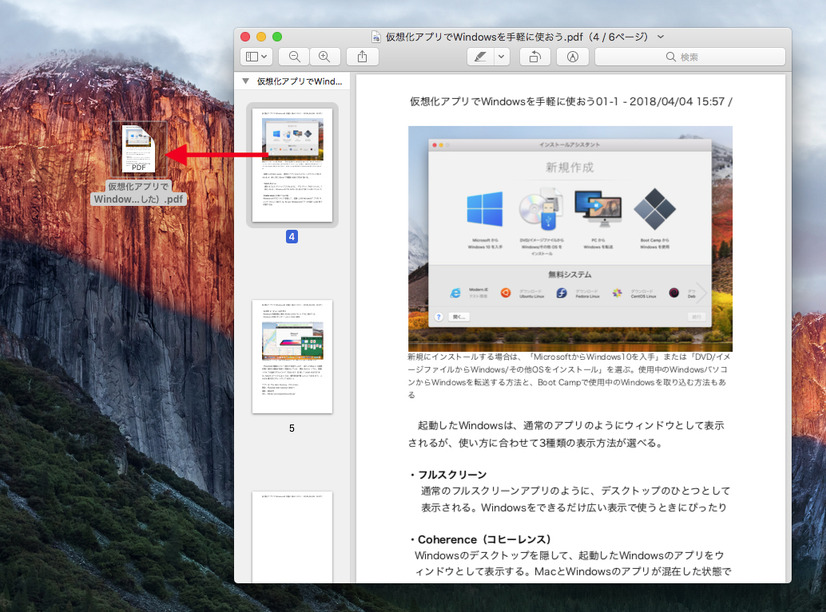Select the PDF file on the desktop
826x612 pixels.
pos(139,150)
